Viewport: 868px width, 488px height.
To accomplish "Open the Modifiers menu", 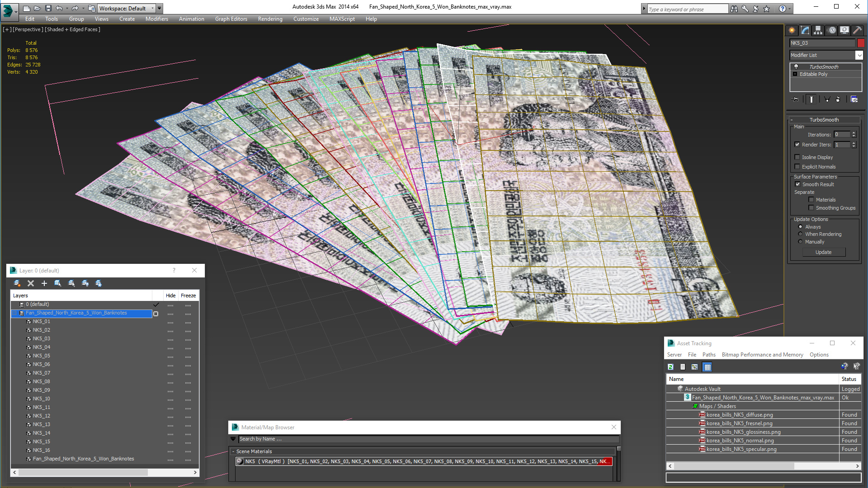I will coord(157,19).
